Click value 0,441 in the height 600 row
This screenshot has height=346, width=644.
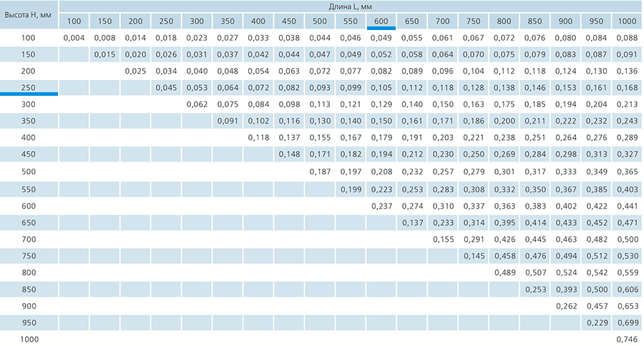pos(627,207)
